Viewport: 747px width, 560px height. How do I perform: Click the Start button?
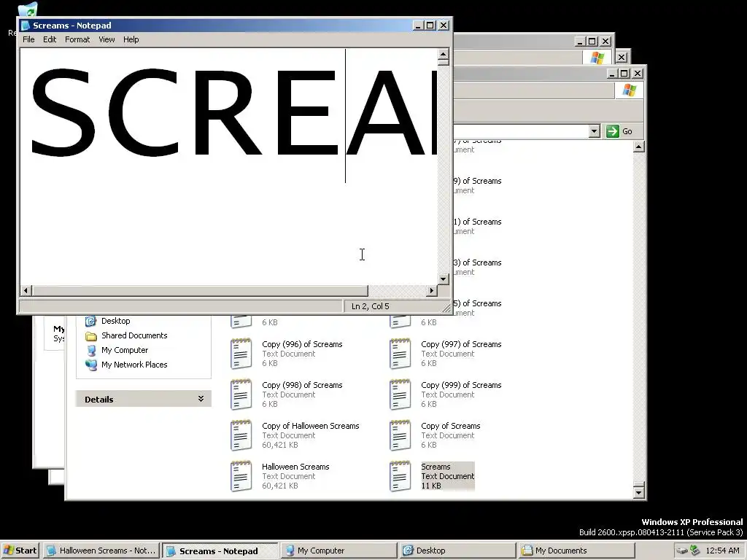pyautogui.click(x=20, y=551)
